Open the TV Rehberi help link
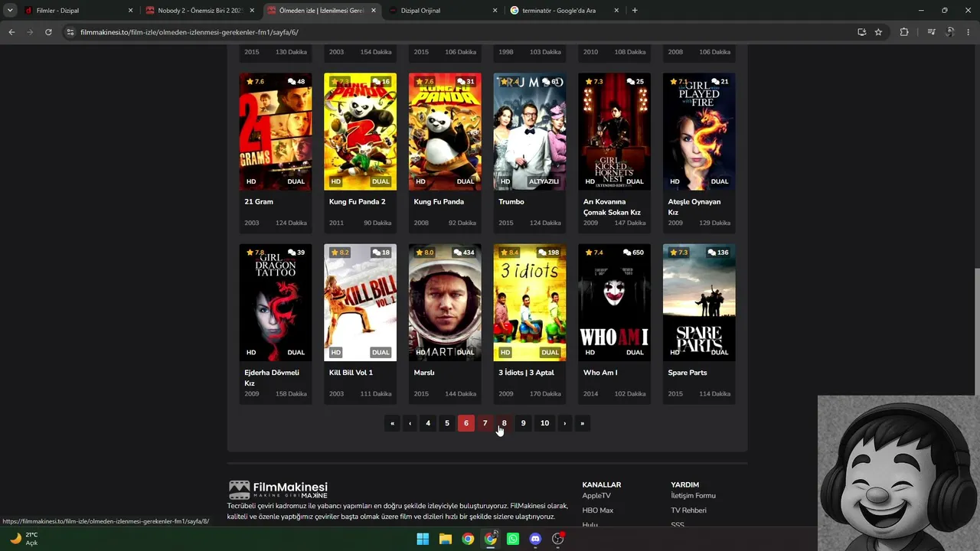 pyautogui.click(x=689, y=510)
